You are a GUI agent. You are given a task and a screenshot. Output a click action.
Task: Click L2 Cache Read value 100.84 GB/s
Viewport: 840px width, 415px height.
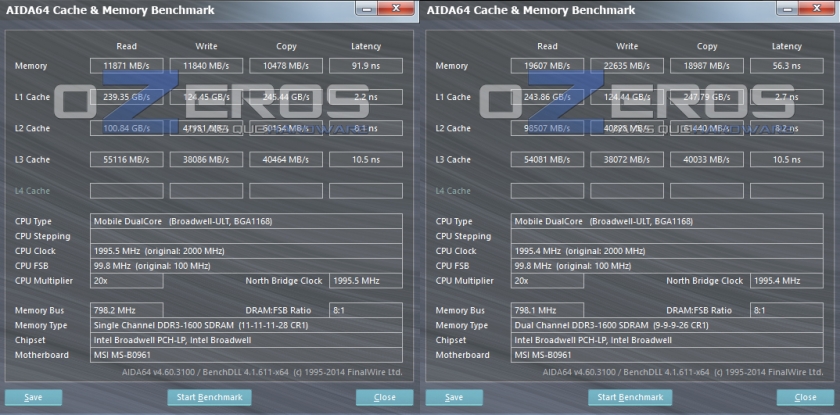click(x=126, y=128)
